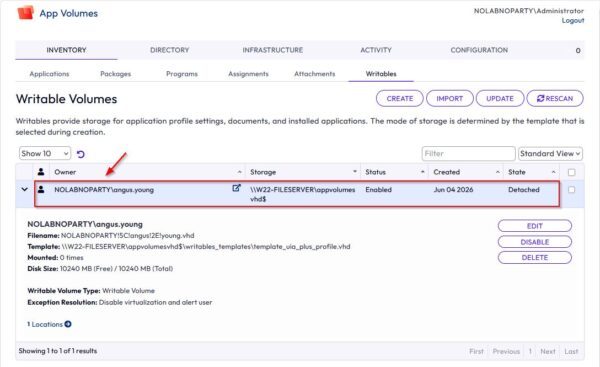Click the App Volumes title text
The image size is (600, 367).
point(68,13)
